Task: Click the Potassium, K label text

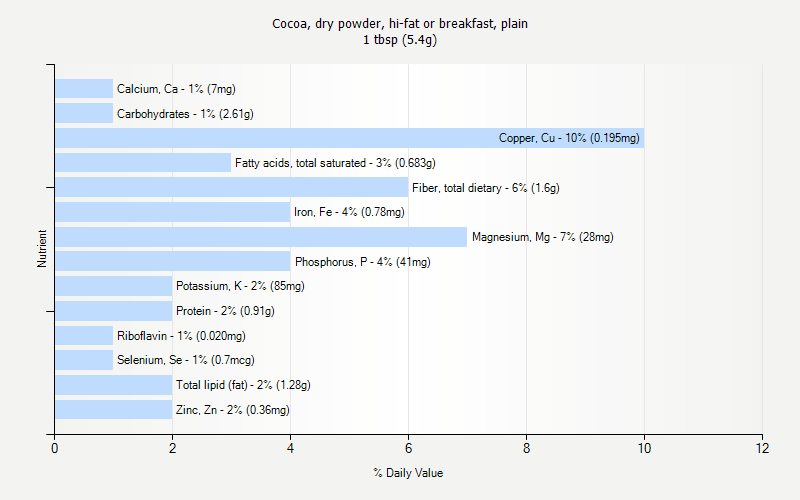Action: [x=240, y=286]
